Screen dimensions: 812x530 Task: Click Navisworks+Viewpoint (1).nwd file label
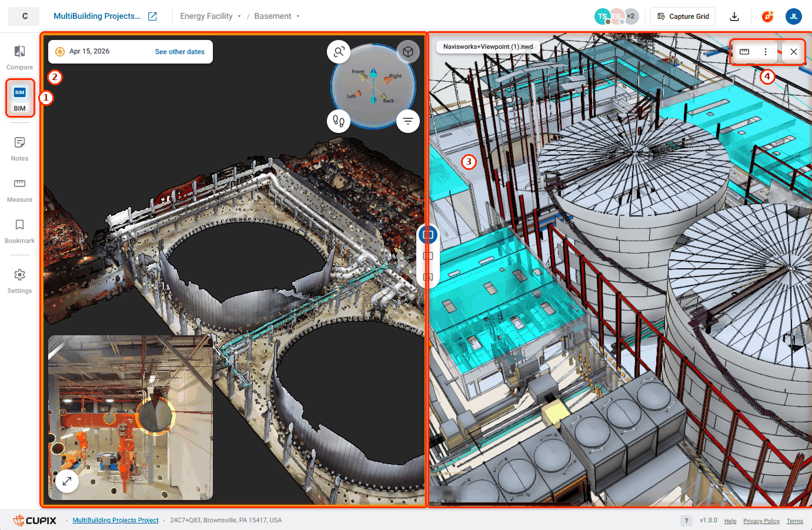pyautogui.click(x=488, y=46)
